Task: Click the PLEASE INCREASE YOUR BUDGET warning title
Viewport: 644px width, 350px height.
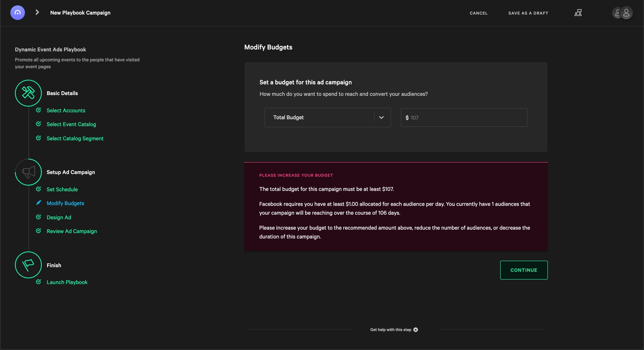Action: [296, 175]
